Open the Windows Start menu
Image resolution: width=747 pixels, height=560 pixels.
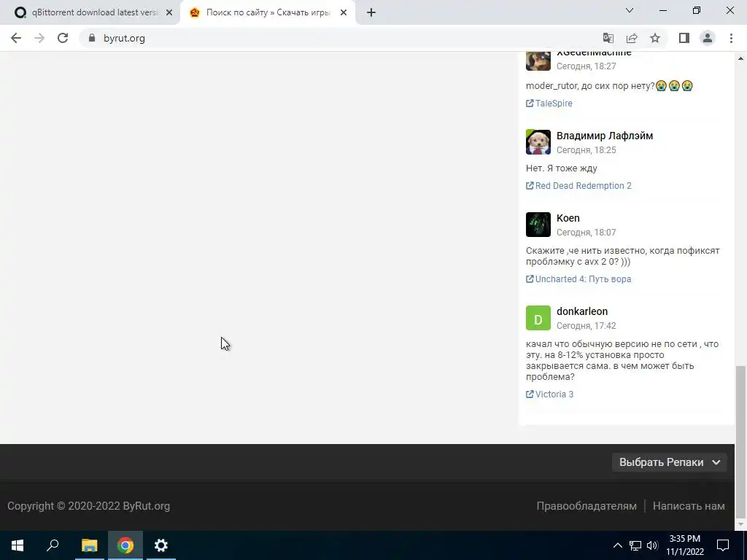18,545
